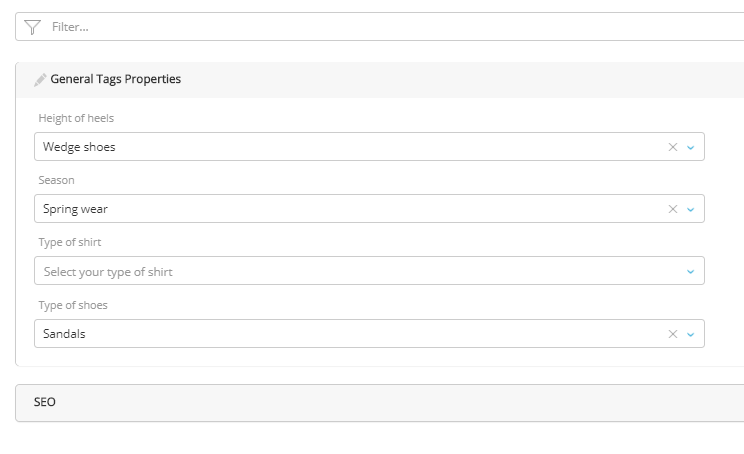Click the Spring wear value field

click(x=340, y=209)
